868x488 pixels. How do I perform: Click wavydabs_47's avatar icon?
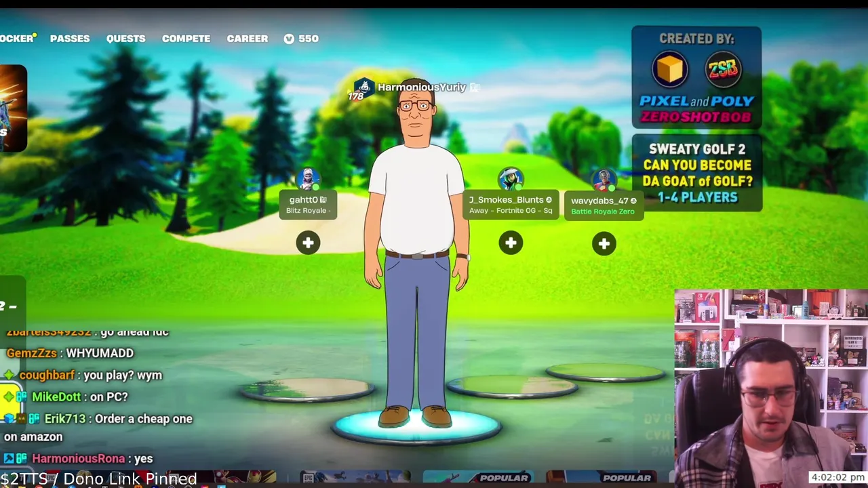click(604, 180)
